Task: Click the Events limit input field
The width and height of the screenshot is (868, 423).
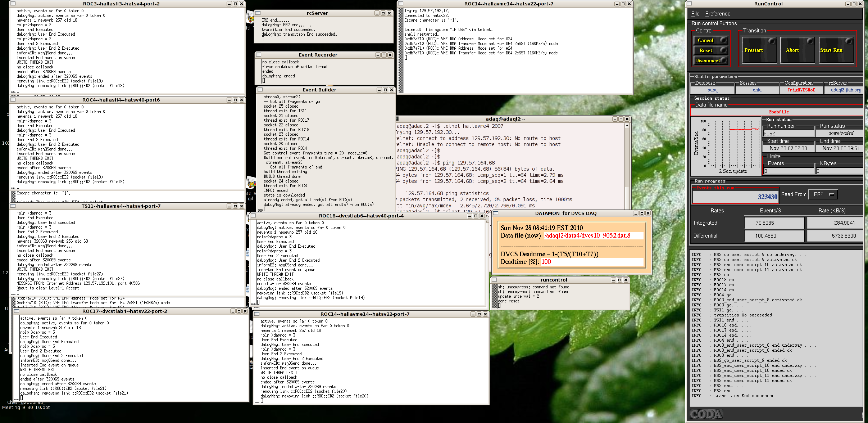Action: (789, 171)
